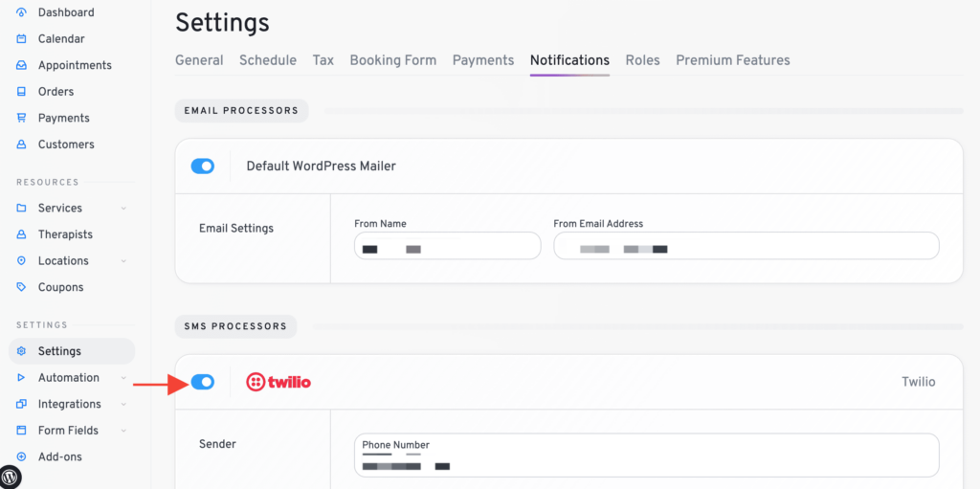Select the Notifications tab
Image resolution: width=980 pixels, height=489 pixels.
569,60
